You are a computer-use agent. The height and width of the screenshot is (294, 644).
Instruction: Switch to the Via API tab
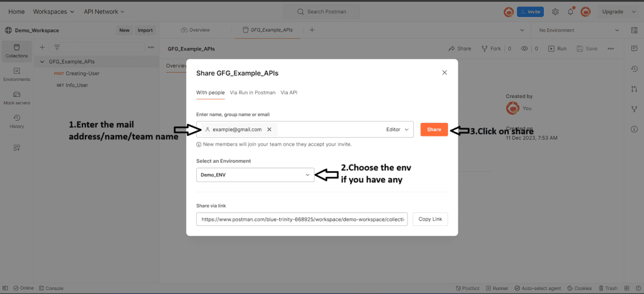pyautogui.click(x=289, y=93)
